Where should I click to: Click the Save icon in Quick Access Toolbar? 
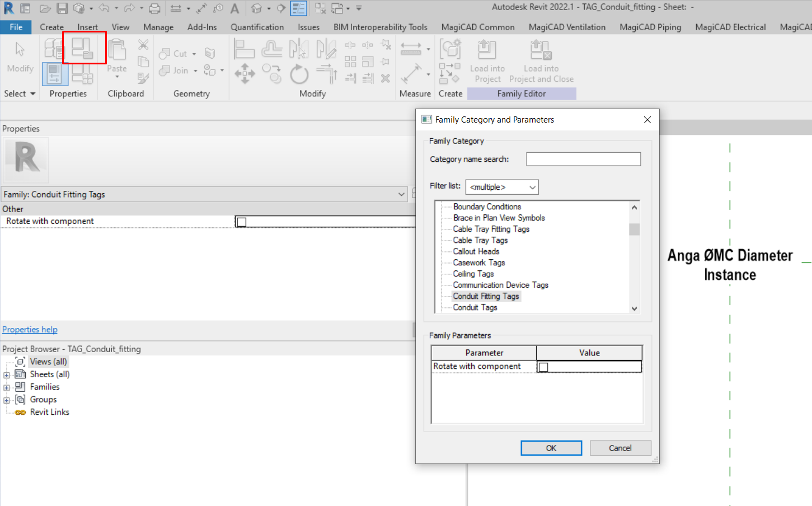point(62,8)
